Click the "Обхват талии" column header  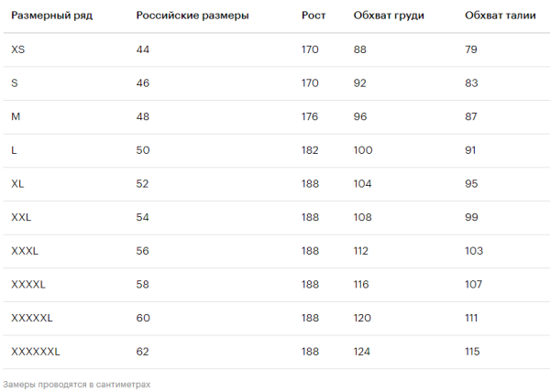(x=500, y=16)
